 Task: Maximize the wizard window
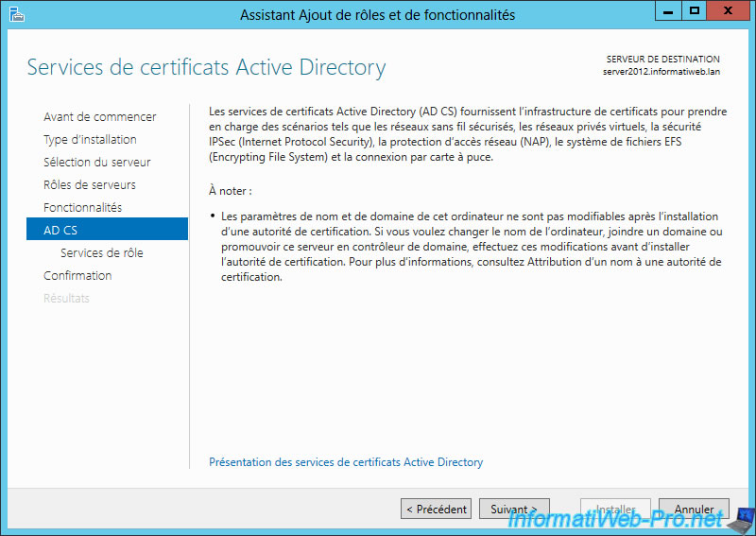pos(695,10)
